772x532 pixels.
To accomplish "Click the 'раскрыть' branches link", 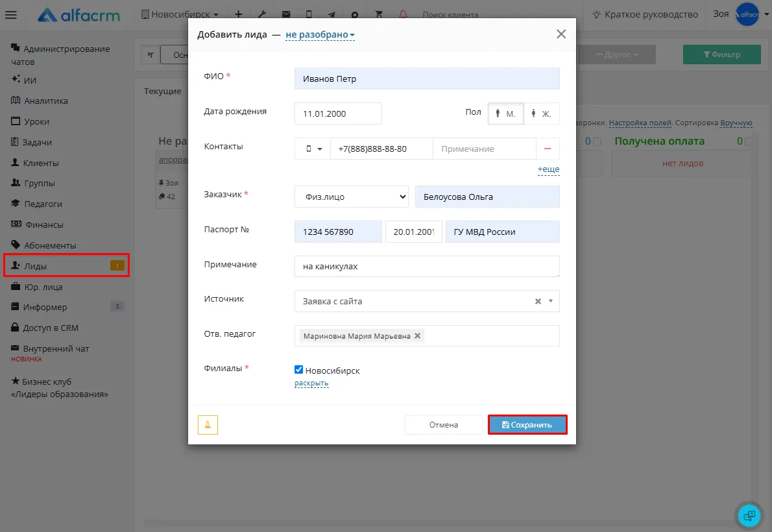I will 311,383.
